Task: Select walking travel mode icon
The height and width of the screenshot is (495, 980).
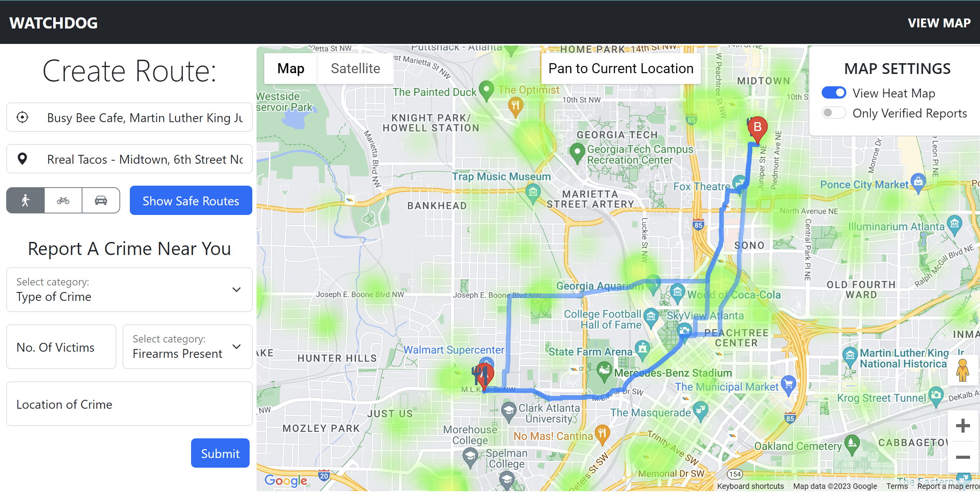Action: [25, 200]
